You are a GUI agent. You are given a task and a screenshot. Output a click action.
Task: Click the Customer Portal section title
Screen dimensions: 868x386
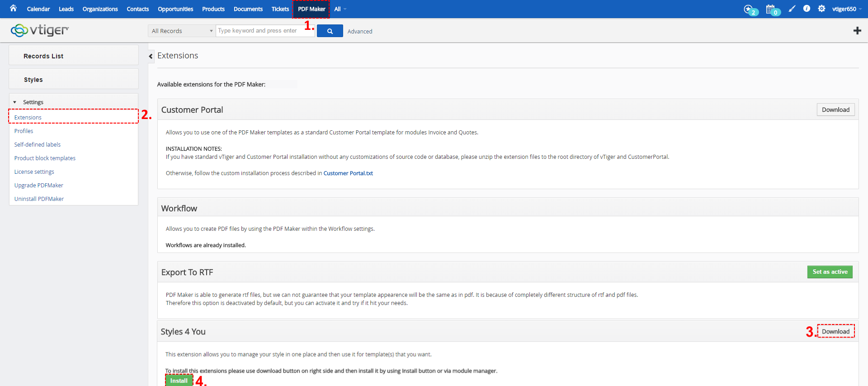tap(192, 110)
